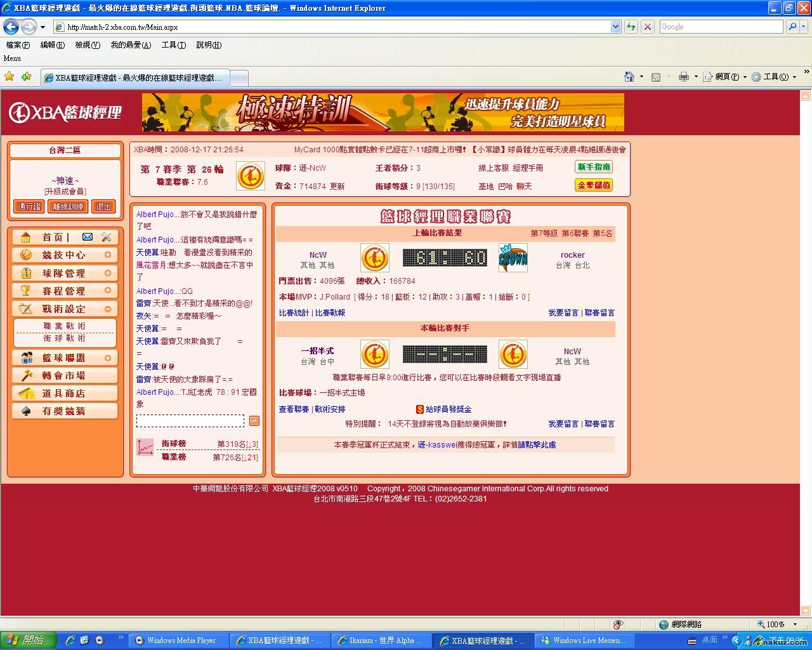Click the Print printer icon
This screenshot has height=650, width=812.
pyautogui.click(x=683, y=77)
